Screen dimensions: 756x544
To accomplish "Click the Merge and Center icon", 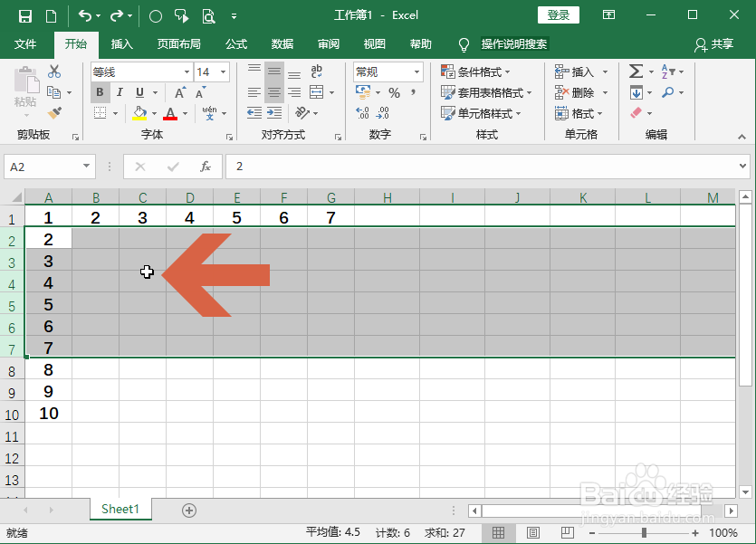I will click(316, 92).
